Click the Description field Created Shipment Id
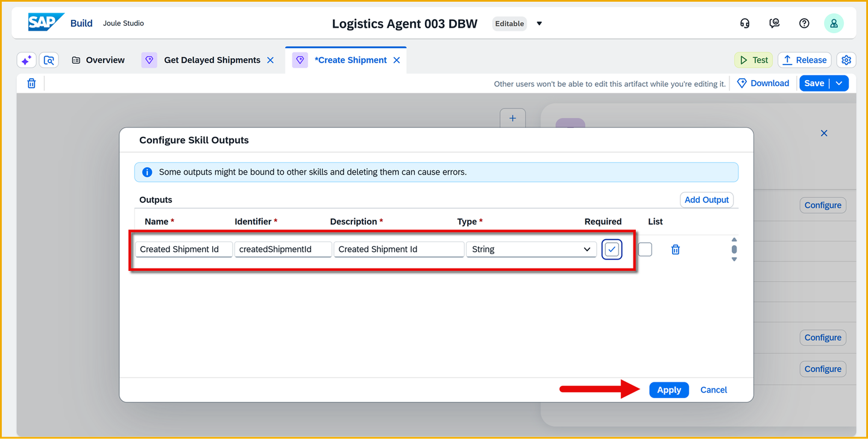Screen dimensions: 868x439 [x=399, y=249]
